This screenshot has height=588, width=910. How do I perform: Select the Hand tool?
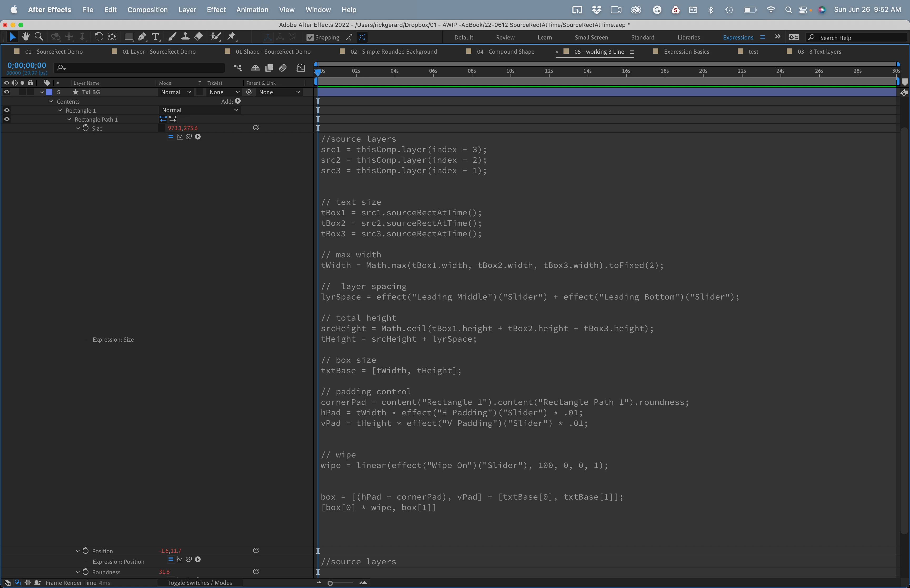26,37
